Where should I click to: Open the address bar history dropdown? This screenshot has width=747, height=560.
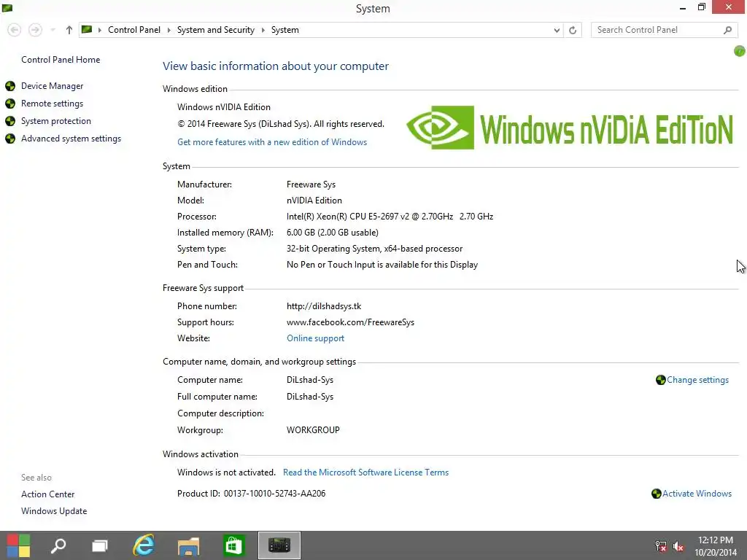557,30
